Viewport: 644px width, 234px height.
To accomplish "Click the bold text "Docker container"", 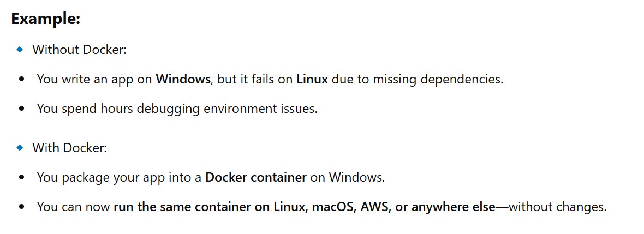I will tap(255, 177).
